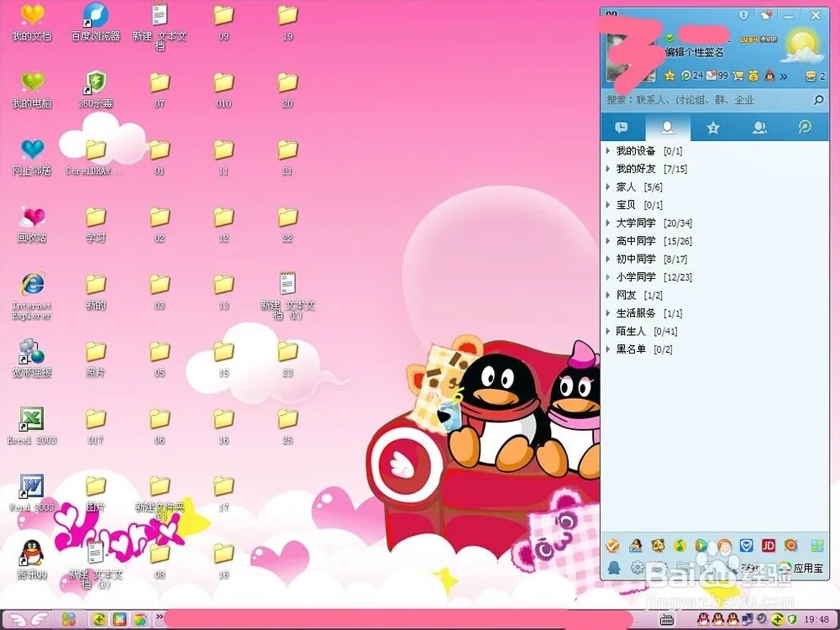Open QQ mail inbox icon showing 99
This screenshot has height=630, width=840.
(x=711, y=76)
